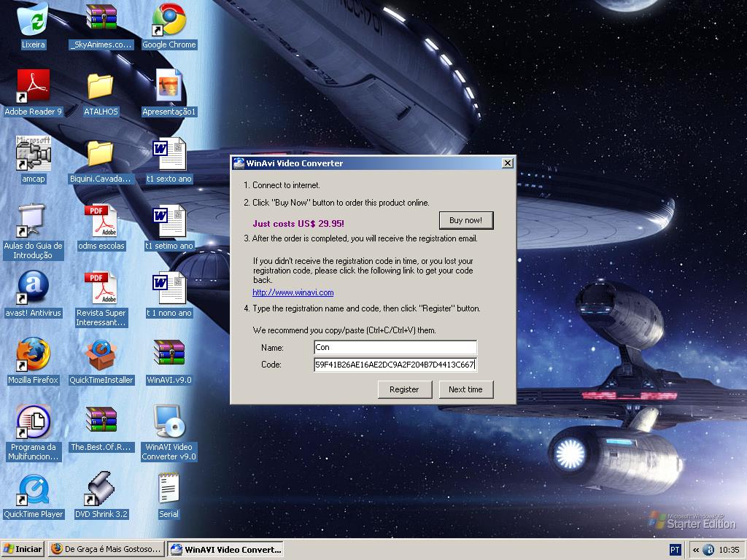Open the http://www.winavi.com link
The height and width of the screenshot is (560, 747).
click(293, 292)
